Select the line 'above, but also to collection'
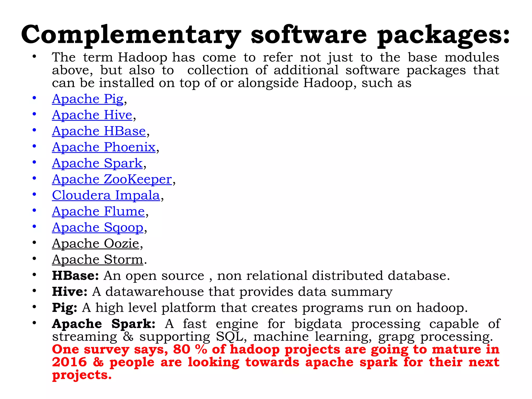Image resolution: width=532 pixels, height=399 pixels. [x=276, y=70]
